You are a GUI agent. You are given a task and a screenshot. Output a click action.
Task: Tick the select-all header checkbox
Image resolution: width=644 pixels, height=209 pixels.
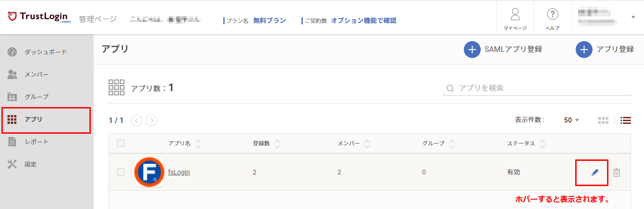click(x=121, y=143)
